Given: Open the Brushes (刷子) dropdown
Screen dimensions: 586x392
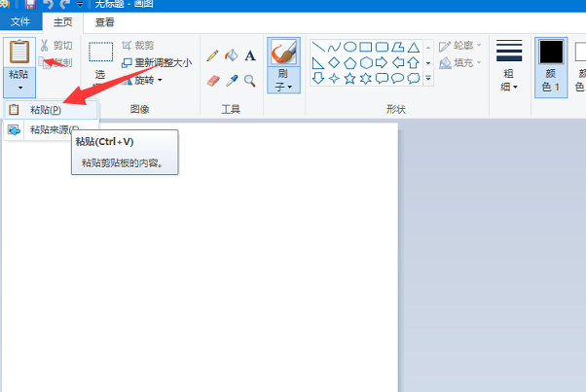Looking at the screenshot, I should pos(283,81).
